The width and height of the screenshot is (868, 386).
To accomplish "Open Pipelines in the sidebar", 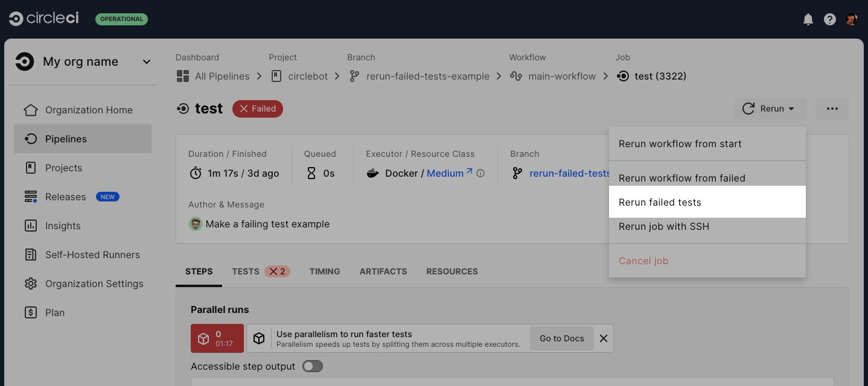I will [83, 139].
